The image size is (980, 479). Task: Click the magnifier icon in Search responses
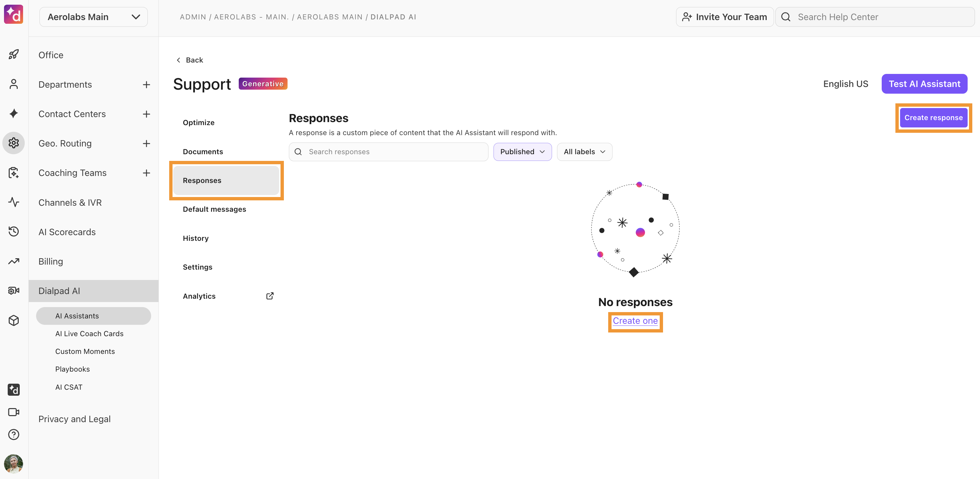[x=298, y=152]
